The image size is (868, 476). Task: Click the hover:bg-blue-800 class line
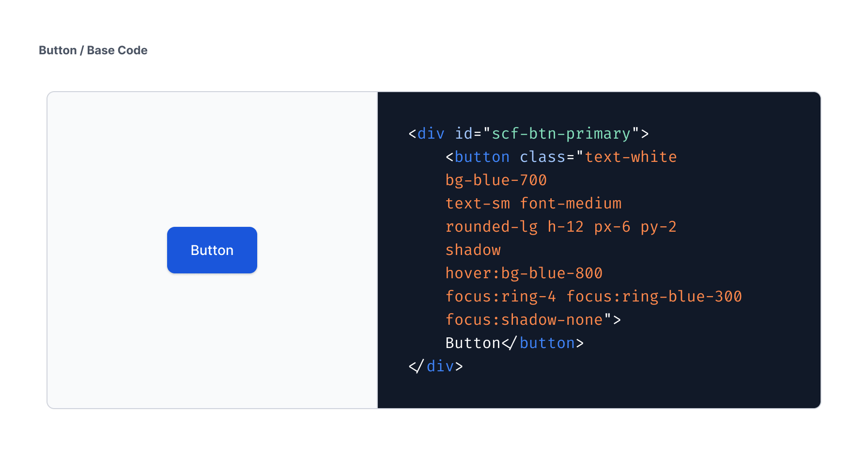pyautogui.click(x=524, y=273)
